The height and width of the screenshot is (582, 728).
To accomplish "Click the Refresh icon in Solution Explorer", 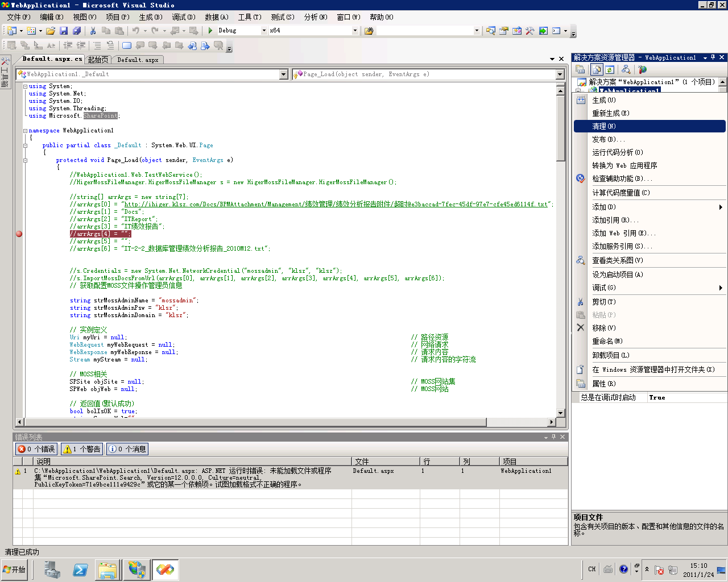I will pos(610,69).
